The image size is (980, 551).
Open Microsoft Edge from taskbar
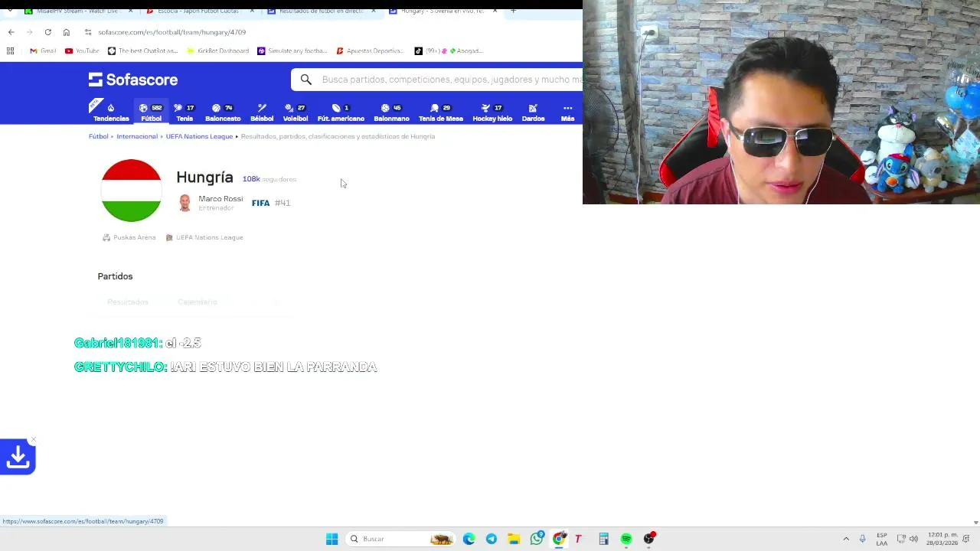point(469,539)
